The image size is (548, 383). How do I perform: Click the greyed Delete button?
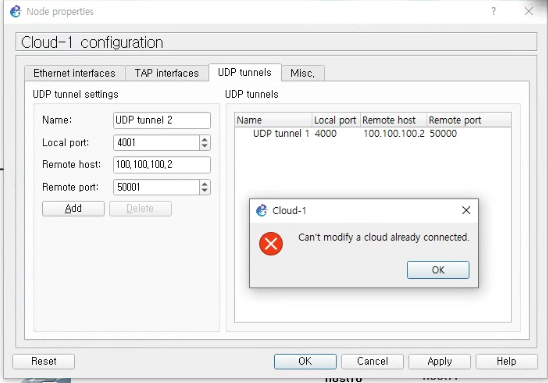coord(140,209)
